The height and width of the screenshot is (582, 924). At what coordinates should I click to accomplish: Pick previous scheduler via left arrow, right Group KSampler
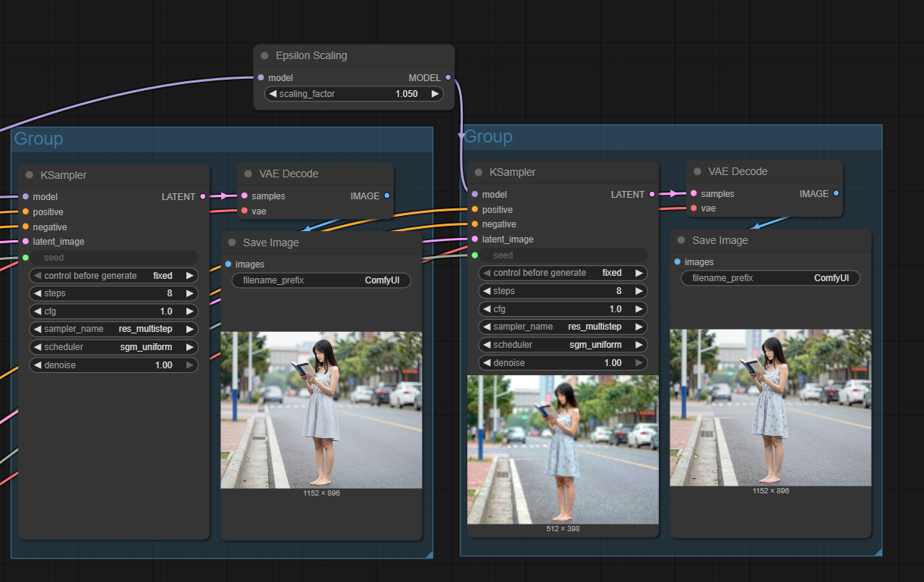pyautogui.click(x=486, y=345)
